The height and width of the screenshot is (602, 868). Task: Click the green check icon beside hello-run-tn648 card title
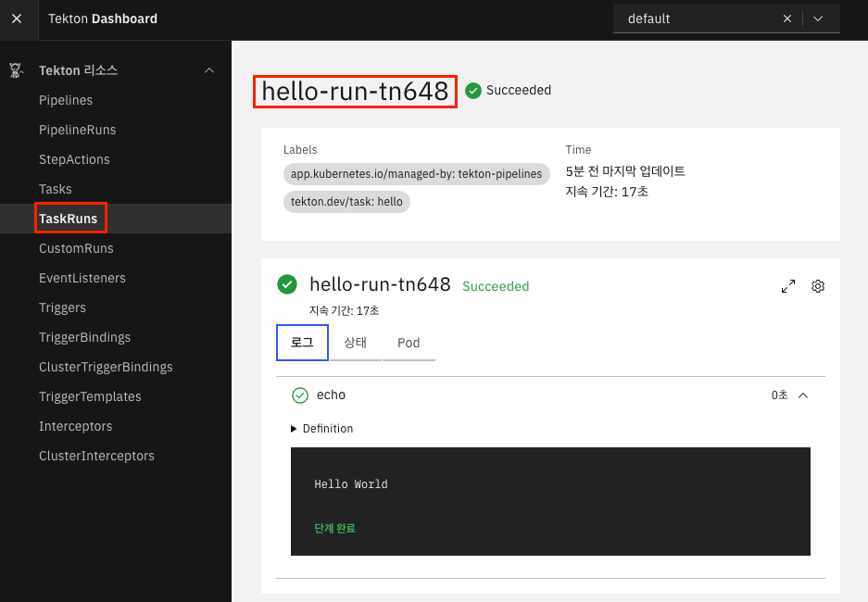[287, 284]
